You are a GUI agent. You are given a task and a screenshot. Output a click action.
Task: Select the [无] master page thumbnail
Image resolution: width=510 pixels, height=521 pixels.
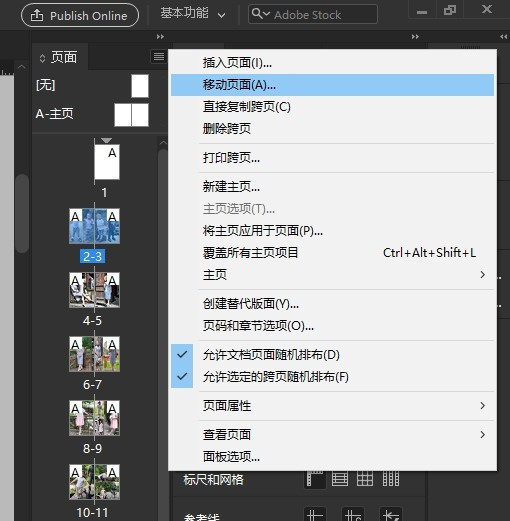tap(140, 86)
